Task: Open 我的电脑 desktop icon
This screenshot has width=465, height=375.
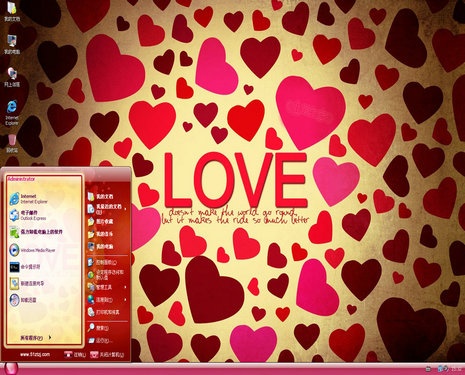Action: 12,44
